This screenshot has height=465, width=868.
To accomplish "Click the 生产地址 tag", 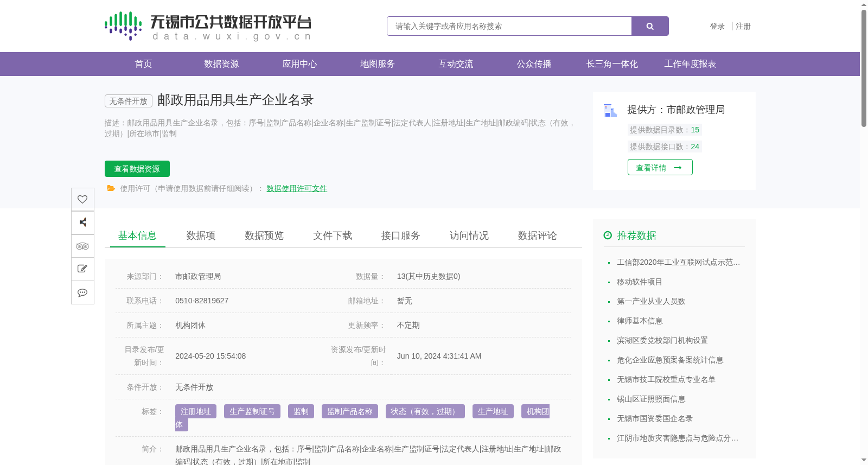I will [493, 411].
